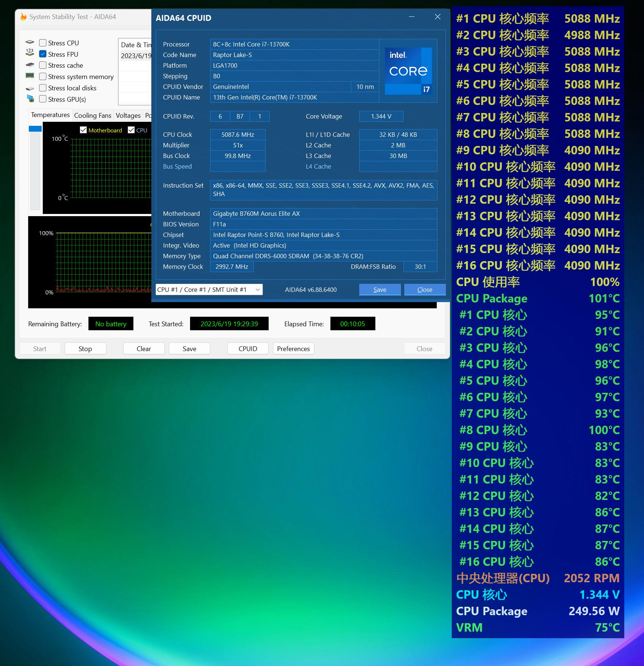Open Preferences from the bottom button row

coord(293,348)
